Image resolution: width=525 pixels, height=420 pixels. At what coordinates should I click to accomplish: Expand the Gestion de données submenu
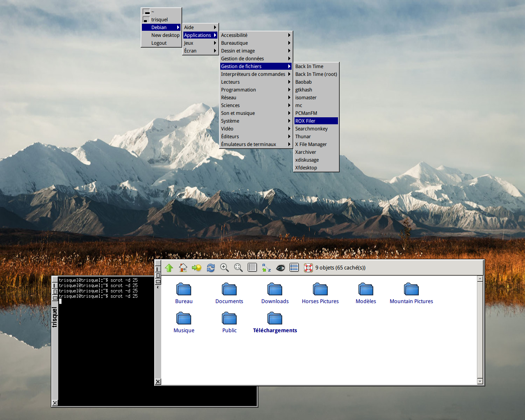(x=256, y=59)
